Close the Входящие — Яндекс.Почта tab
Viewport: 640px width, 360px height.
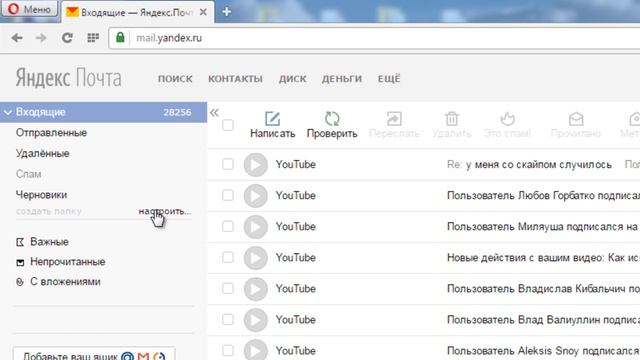pos(203,12)
